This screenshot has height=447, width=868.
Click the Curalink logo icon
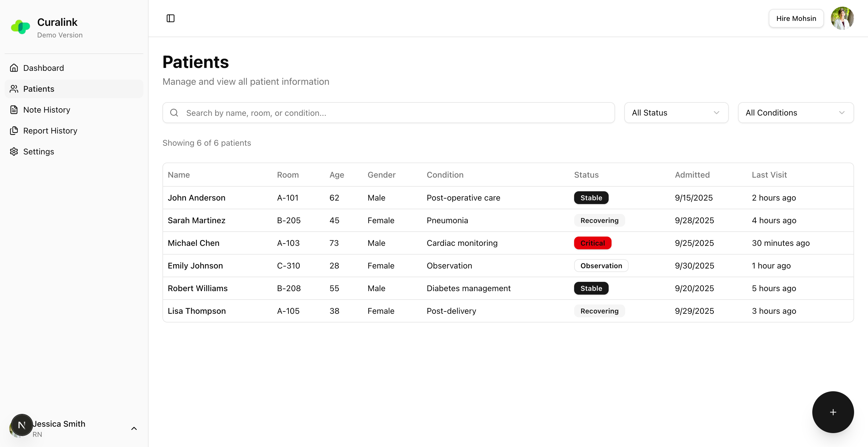pyautogui.click(x=21, y=27)
